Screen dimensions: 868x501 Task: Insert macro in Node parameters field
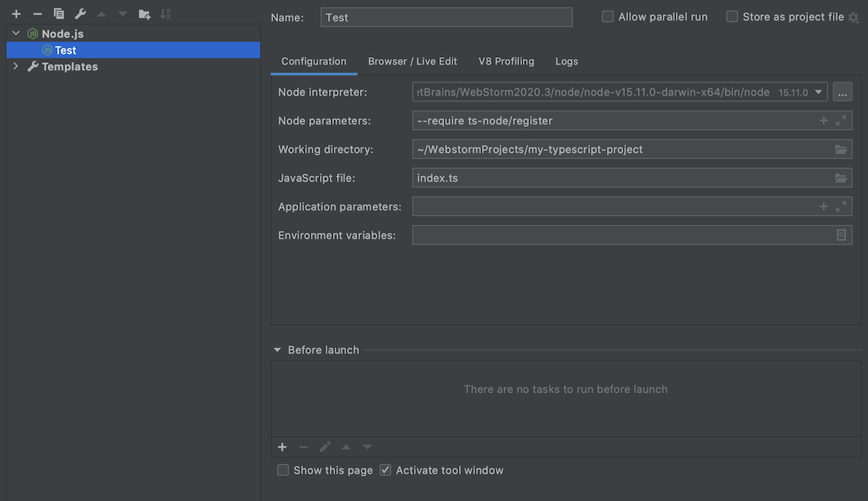[x=824, y=120]
